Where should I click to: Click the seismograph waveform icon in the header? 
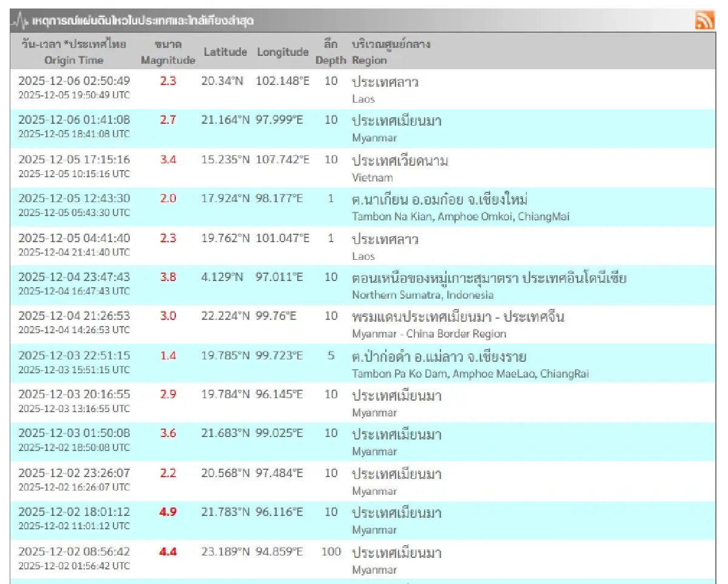[x=19, y=20]
